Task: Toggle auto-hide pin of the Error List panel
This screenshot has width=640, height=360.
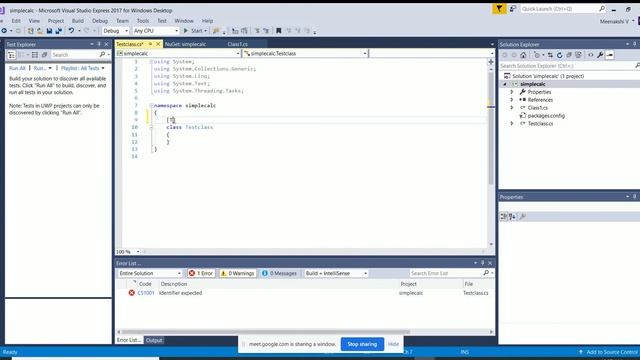Action: pos(482,263)
